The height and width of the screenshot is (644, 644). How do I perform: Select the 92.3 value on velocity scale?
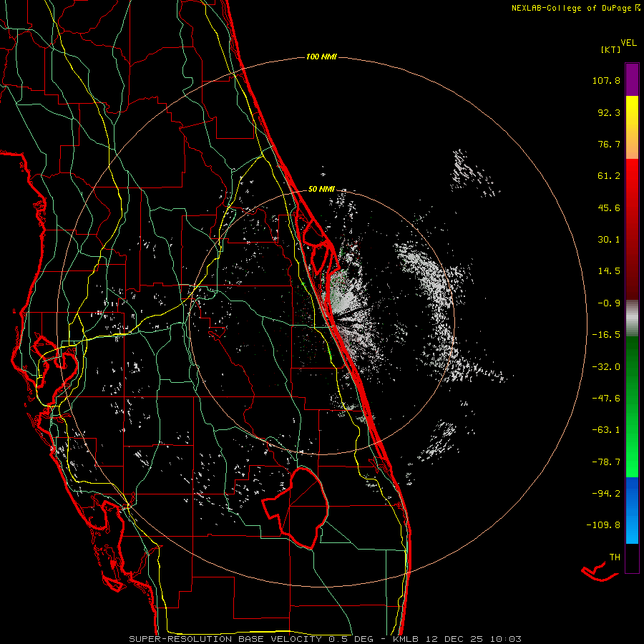[x=609, y=112]
